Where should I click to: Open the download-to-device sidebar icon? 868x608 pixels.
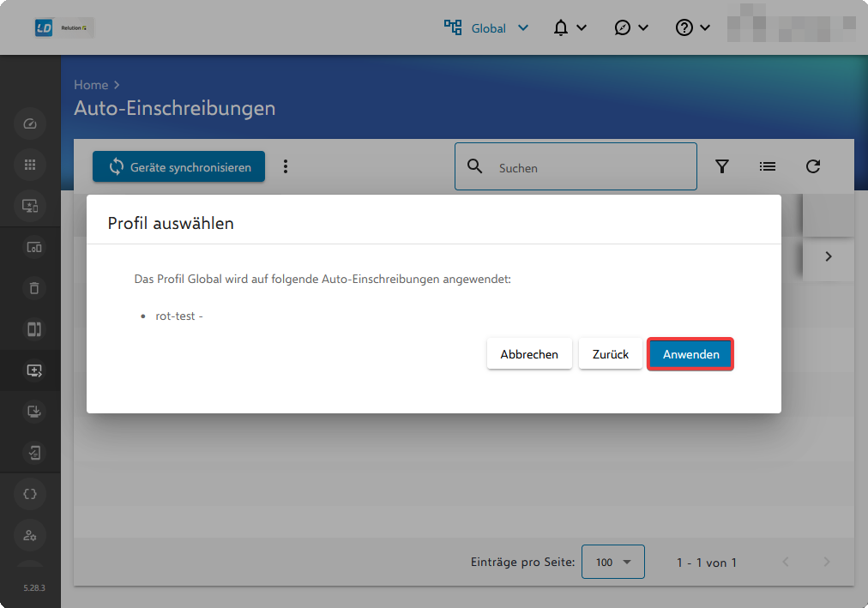click(x=34, y=412)
